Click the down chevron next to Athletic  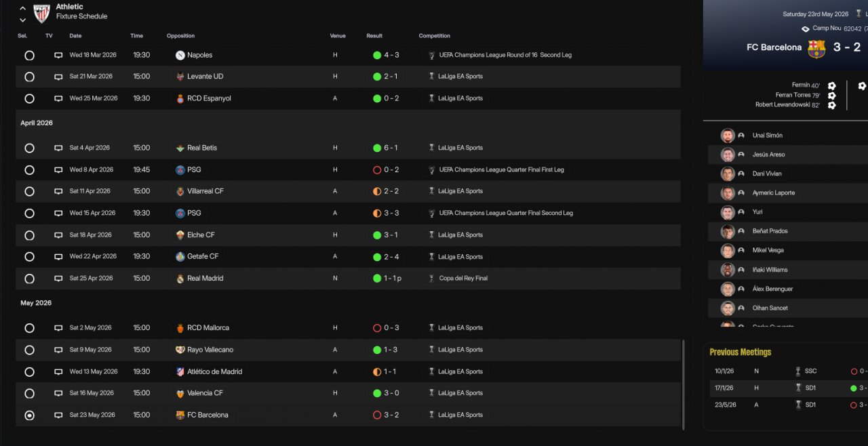click(22, 20)
